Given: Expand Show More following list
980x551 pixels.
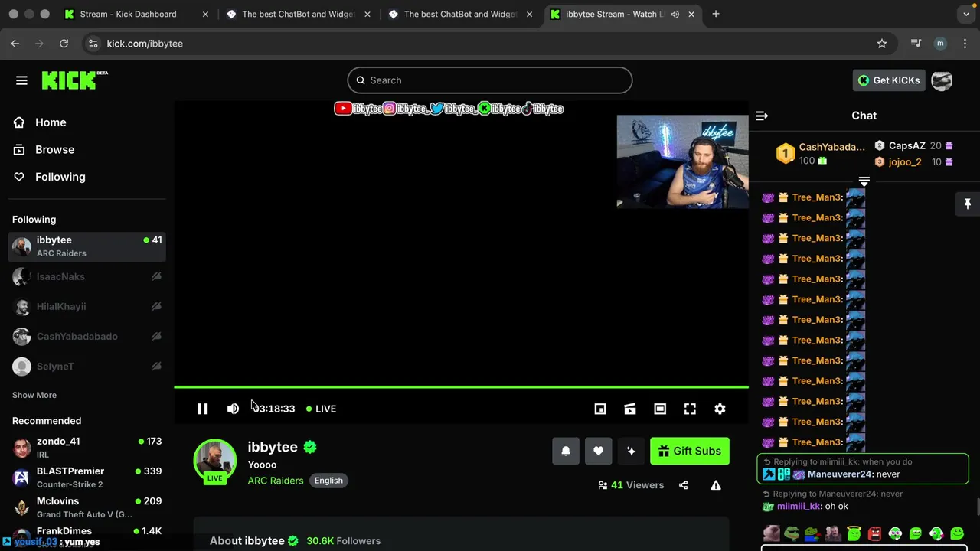Looking at the screenshot, I should [x=34, y=395].
